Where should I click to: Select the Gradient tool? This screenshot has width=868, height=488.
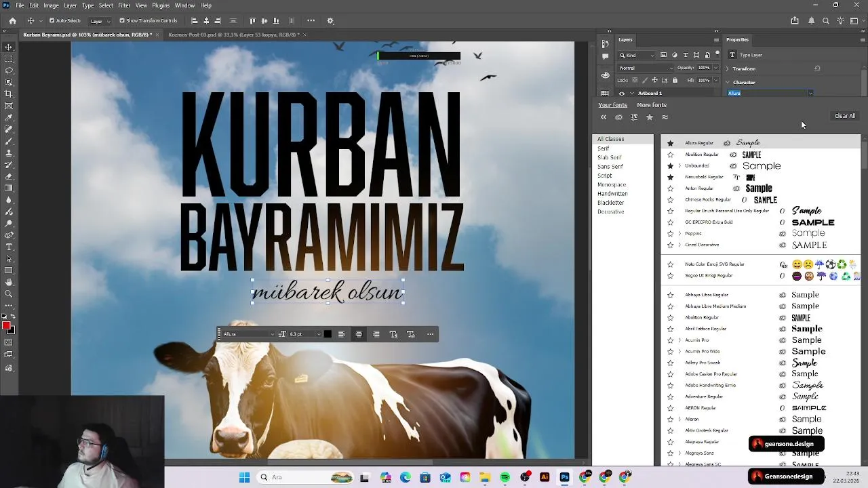tap(9, 188)
